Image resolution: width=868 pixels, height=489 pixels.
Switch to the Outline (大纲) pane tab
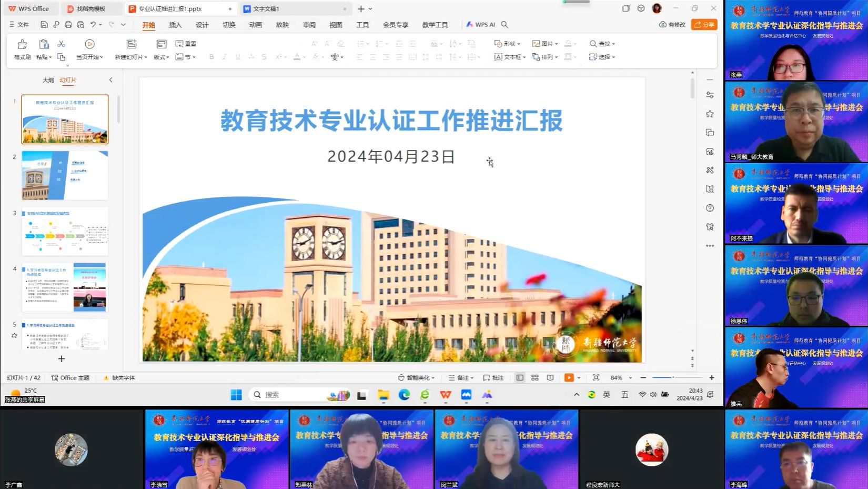point(48,80)
